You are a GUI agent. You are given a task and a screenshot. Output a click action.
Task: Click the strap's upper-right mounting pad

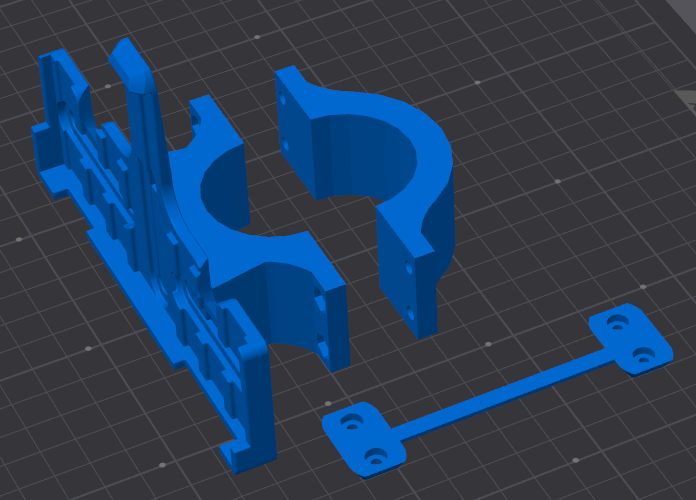click(631, 340)
